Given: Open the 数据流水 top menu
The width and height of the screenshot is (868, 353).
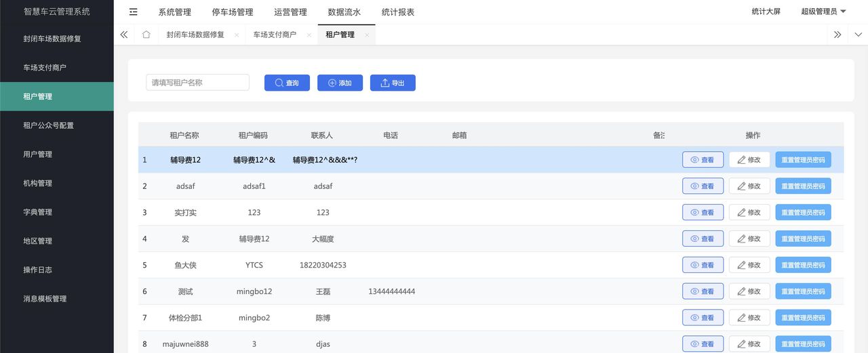Looking at the screenshot, I should 344,12.
